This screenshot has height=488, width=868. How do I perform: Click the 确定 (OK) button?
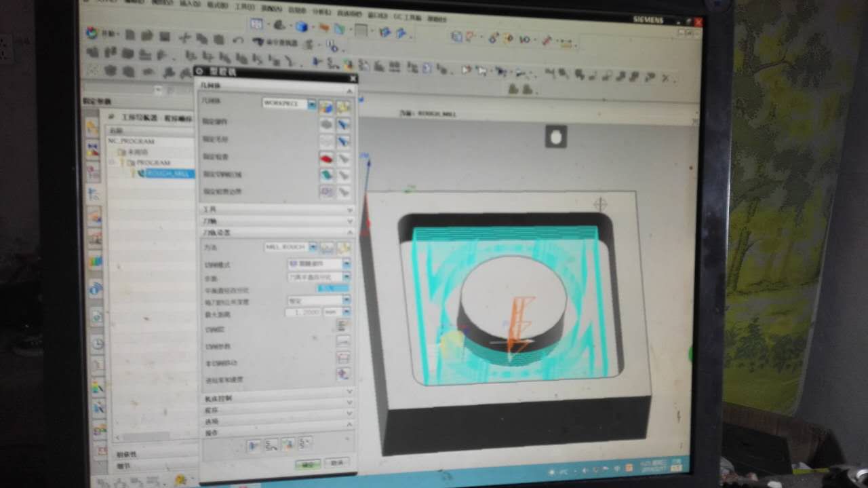tap(308, 465)
